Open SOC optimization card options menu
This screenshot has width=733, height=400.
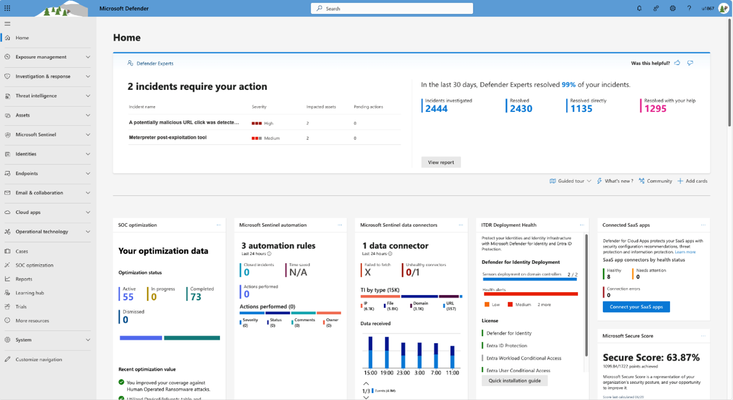(218, 225)
